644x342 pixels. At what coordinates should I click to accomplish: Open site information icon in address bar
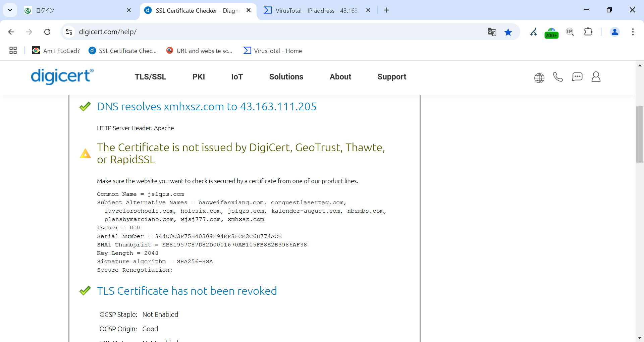pos(69,32)
